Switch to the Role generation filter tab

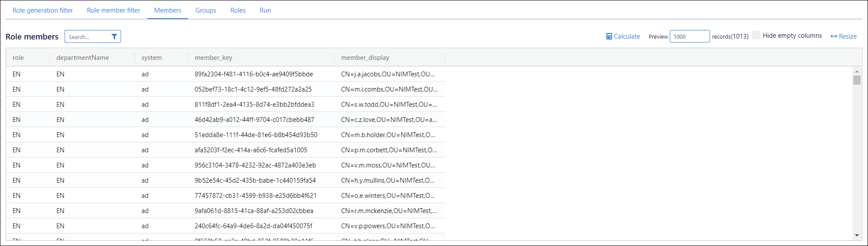(43, 10)
